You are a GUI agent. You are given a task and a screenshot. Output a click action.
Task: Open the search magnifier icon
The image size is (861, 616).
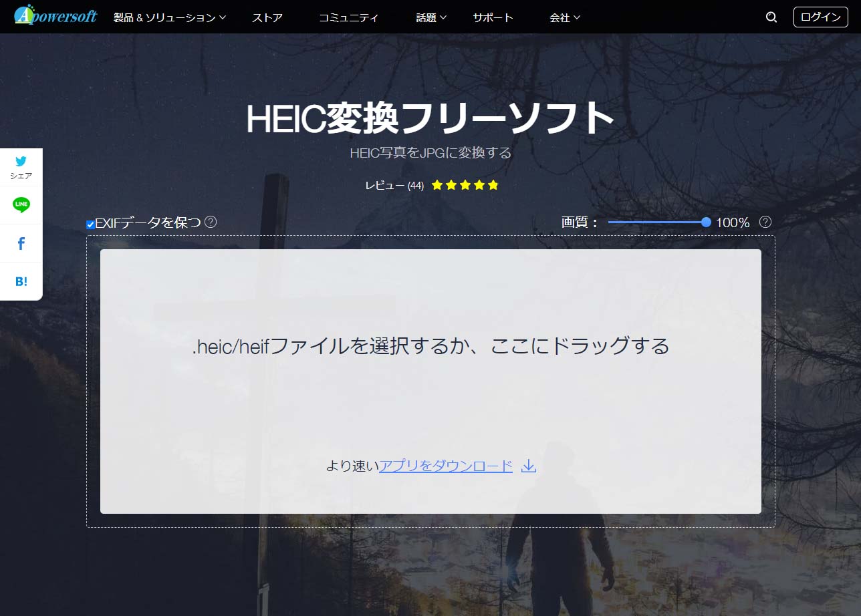coord(771,17)
